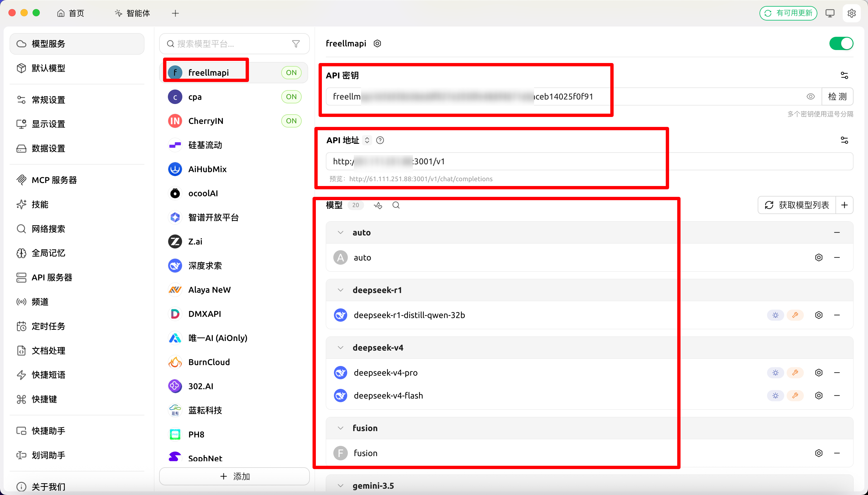Click help icon next to API 地址

click(380, 140)
